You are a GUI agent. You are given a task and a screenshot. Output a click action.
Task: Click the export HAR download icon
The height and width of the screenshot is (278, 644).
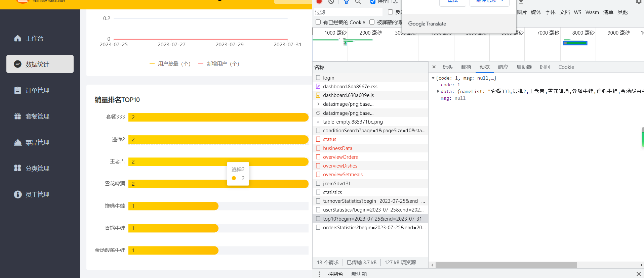521,2
